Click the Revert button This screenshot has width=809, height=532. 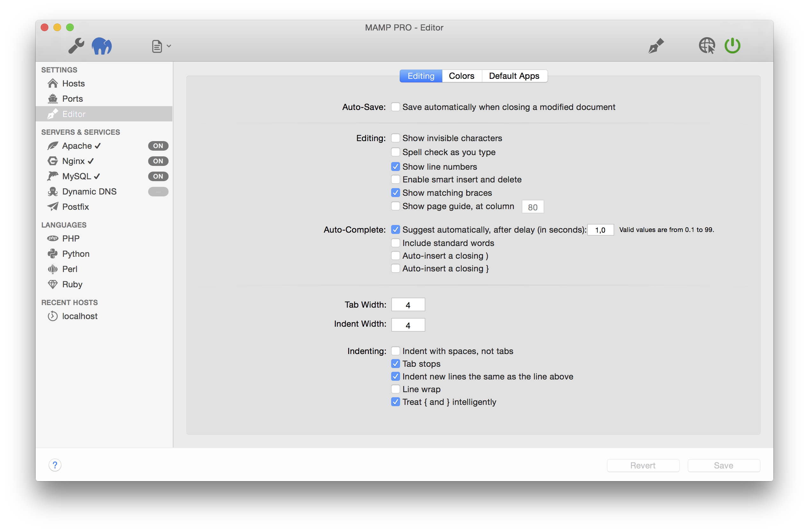(643, 465)
